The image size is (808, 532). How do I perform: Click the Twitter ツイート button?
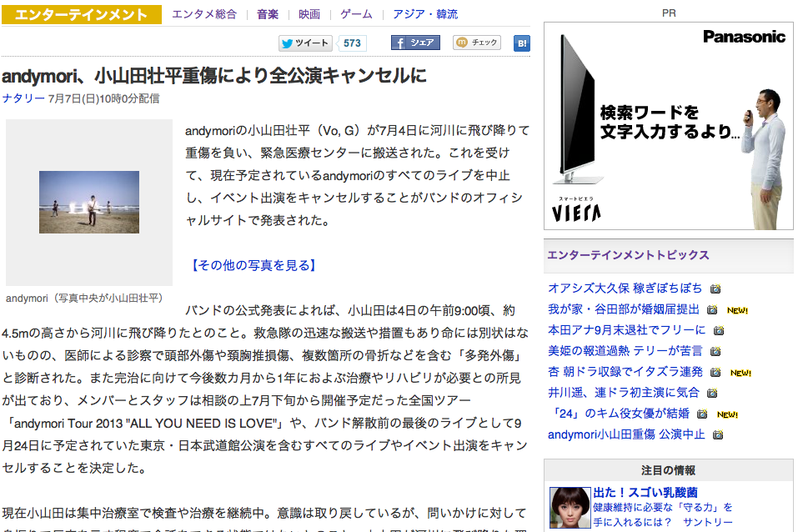[x=305, y=43]
